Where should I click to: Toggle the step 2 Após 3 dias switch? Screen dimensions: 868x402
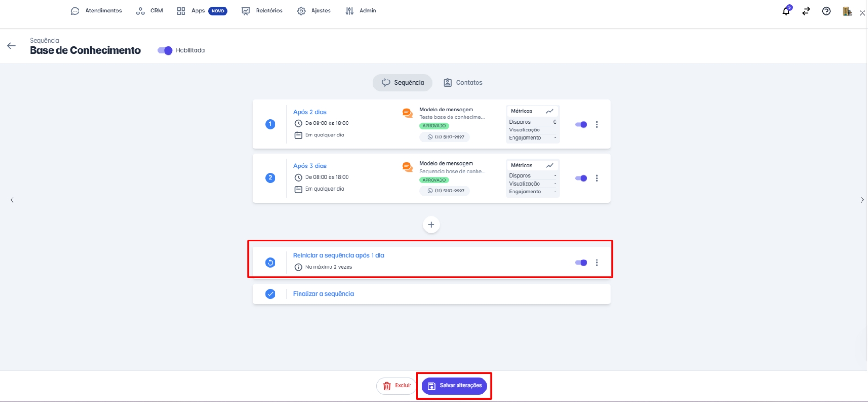point(581,178)
